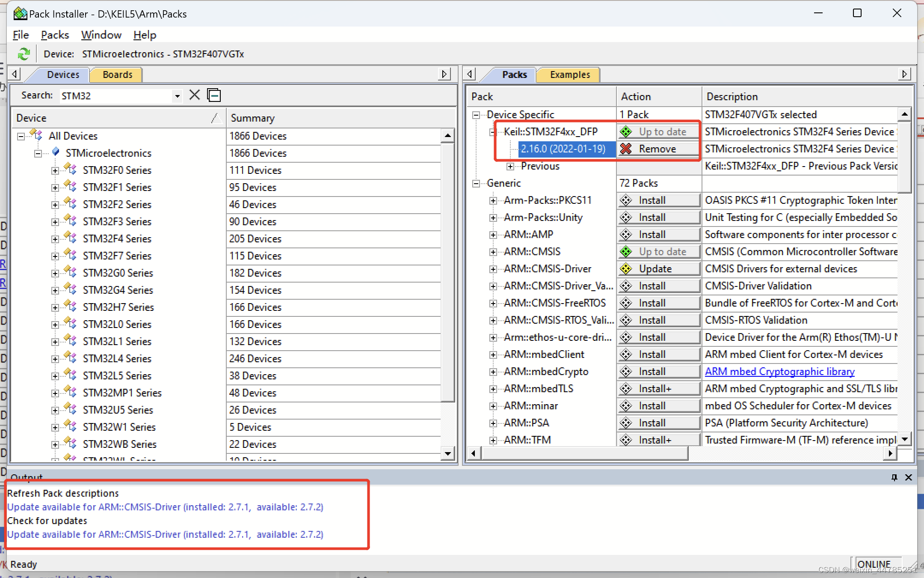This screenshot has width=924, height=578.
Task: Clear the device search with X icon
Action: pyautogui.click(x=195, y=95)
